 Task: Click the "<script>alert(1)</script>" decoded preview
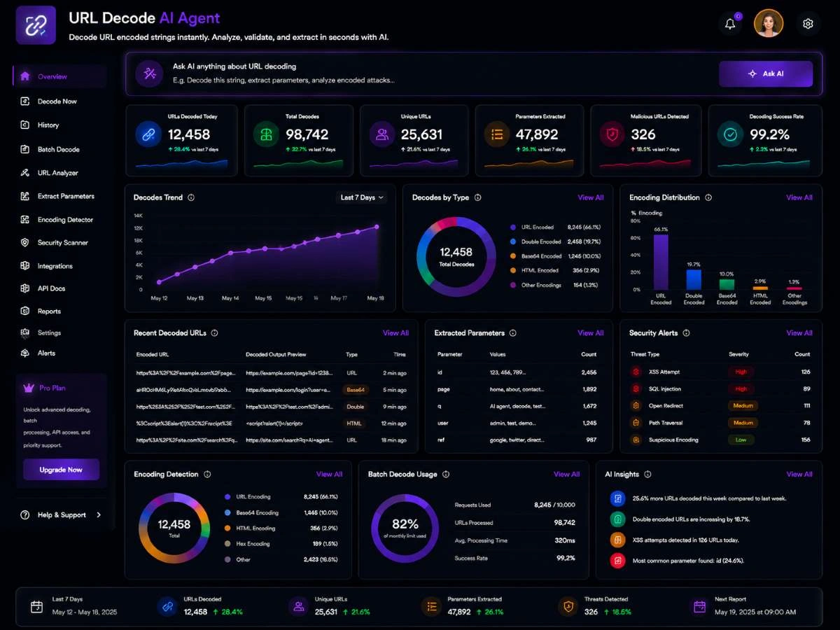pyautogui.click(x=274, y=423)
